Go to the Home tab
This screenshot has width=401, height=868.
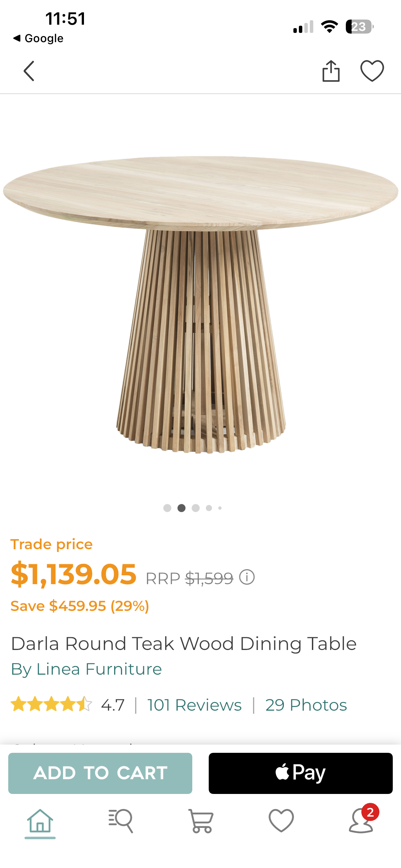click(40, 821)
